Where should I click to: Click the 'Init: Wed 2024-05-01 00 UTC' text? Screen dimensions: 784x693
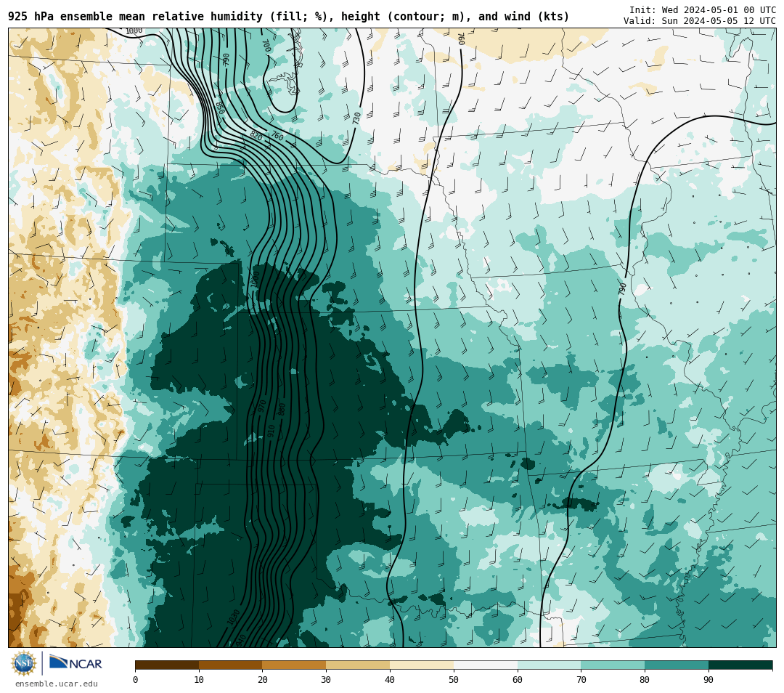[703, 10]
